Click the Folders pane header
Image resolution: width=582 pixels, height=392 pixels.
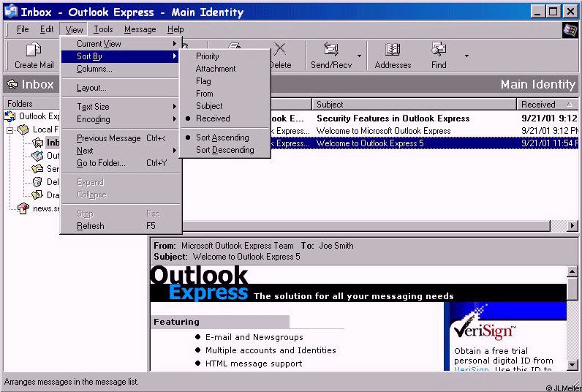(x=31, y=104)
